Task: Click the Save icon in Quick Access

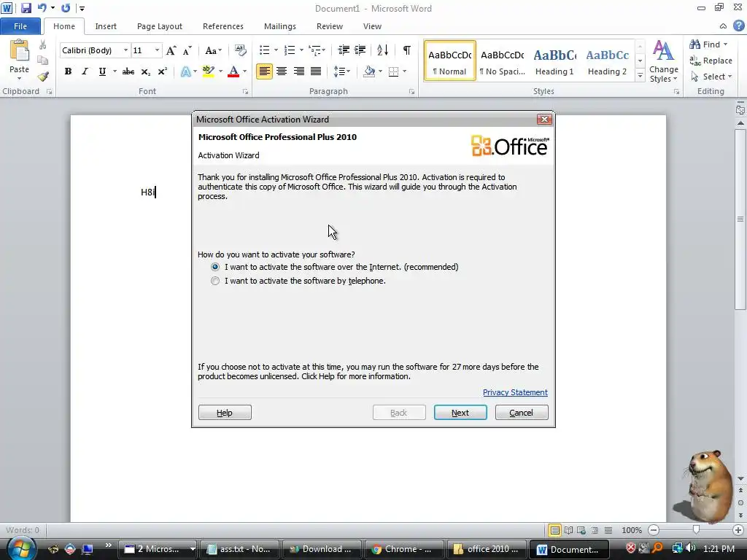Action: [x=26, y=8]
